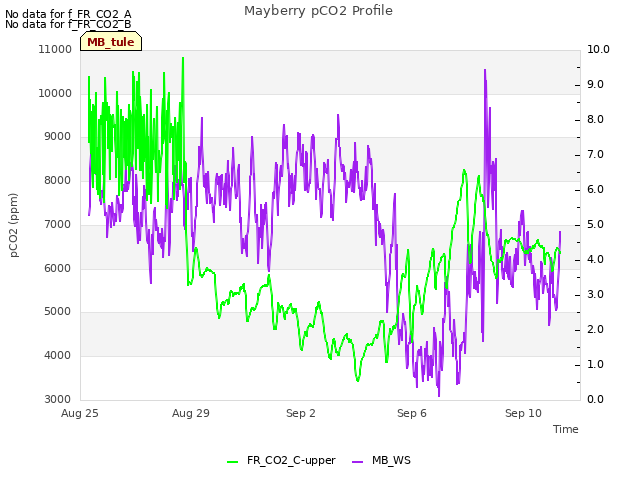
Task: Click the Sep 2 x-axis tick label
Action: pyautogui.click(x=301, y=413)
